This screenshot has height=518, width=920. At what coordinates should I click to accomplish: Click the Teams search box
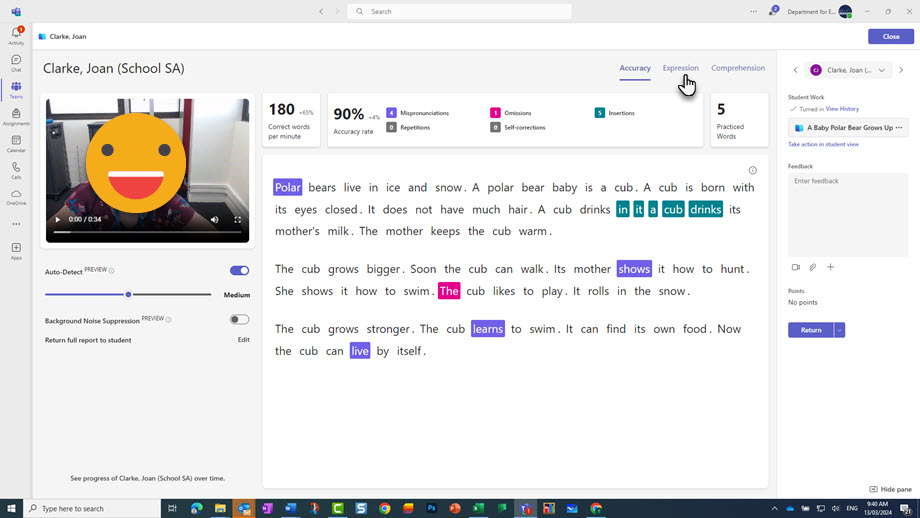point(459,11)
